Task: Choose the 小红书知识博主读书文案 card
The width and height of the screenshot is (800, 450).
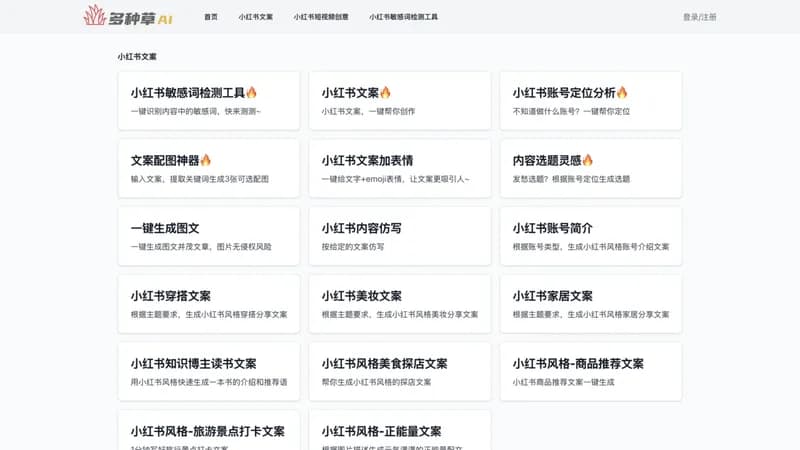Action: (209, 372)
